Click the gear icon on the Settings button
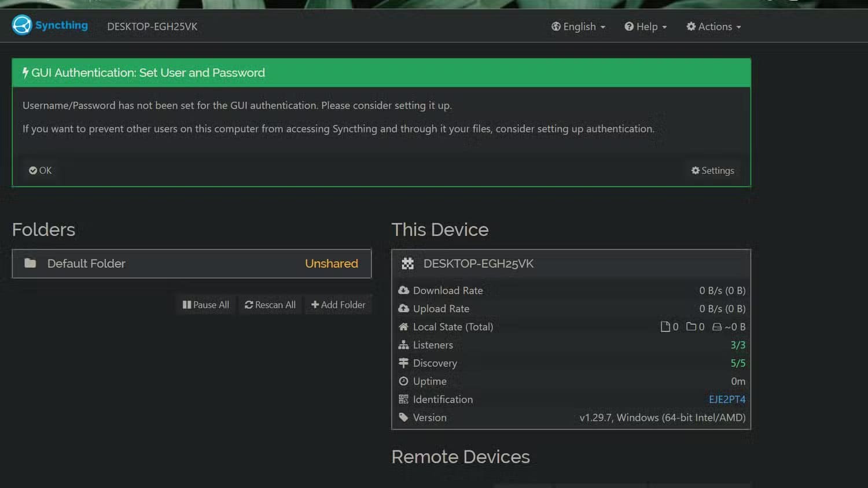Screen dimensions: 868x488 point(695,171)
